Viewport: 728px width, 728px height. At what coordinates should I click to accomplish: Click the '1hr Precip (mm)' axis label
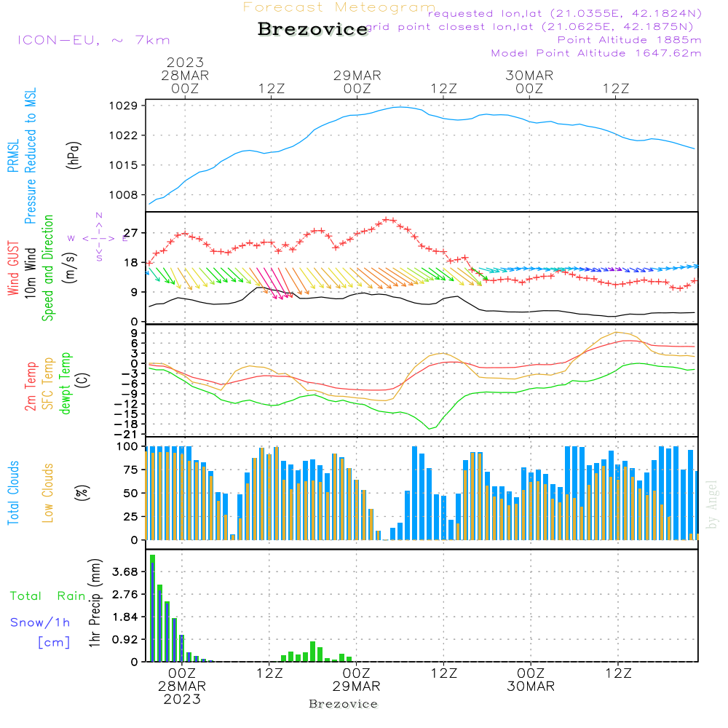point(95,603)
